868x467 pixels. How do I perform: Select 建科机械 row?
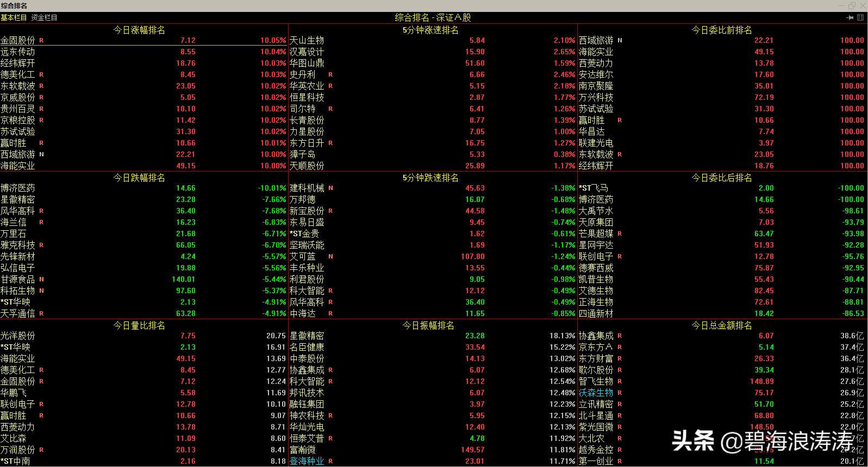[x=433, y=188]
